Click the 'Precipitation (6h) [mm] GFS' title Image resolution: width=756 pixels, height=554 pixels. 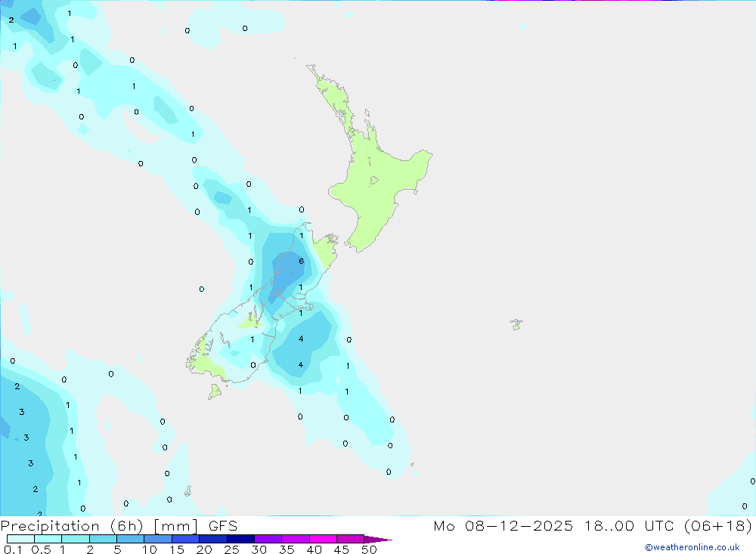tap(119, 526)
